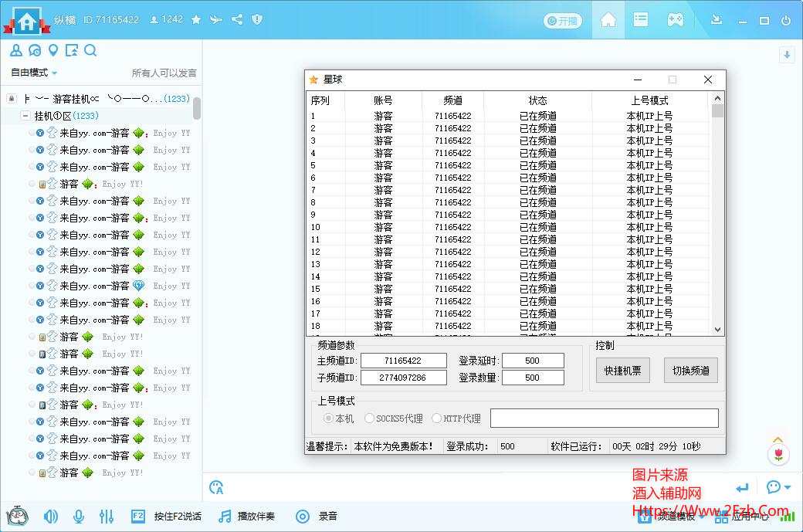This screenshot has width=803, height=532.
Task: Click the avatar mascot icon in bottom bar
Action: pyautogui.click(x=18, y=516)
